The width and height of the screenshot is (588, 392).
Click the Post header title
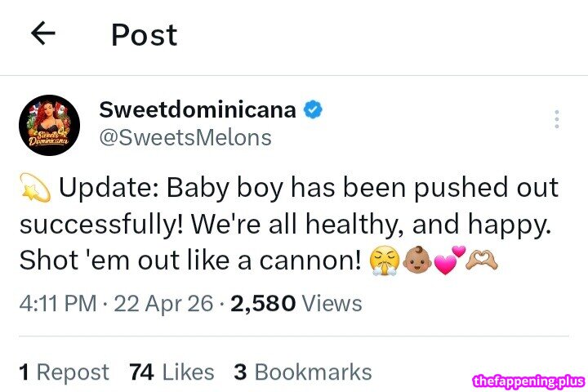tap(144, 34)
